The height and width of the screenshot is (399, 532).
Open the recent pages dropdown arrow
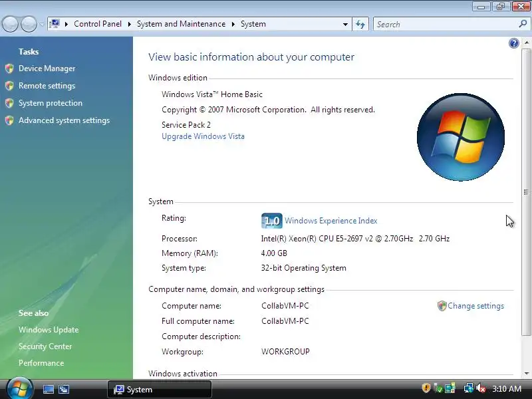pos(42,25)
